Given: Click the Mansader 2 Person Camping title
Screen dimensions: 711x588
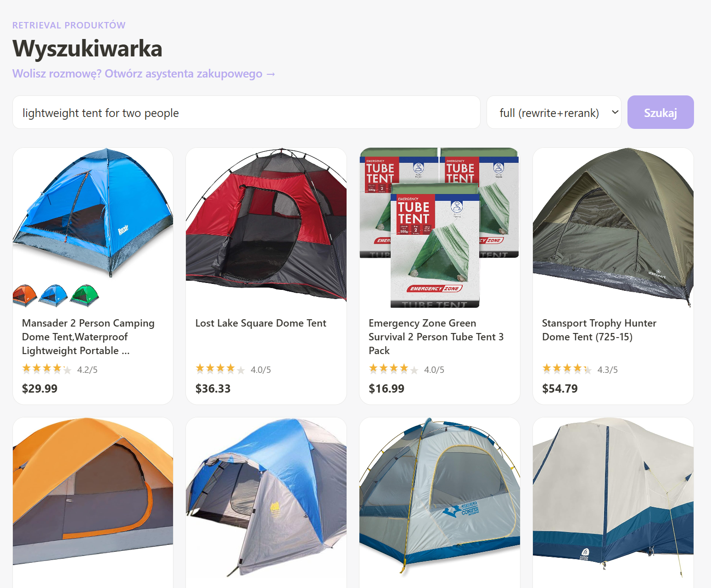Looking at the screenshot, I should tap(88, 337).
